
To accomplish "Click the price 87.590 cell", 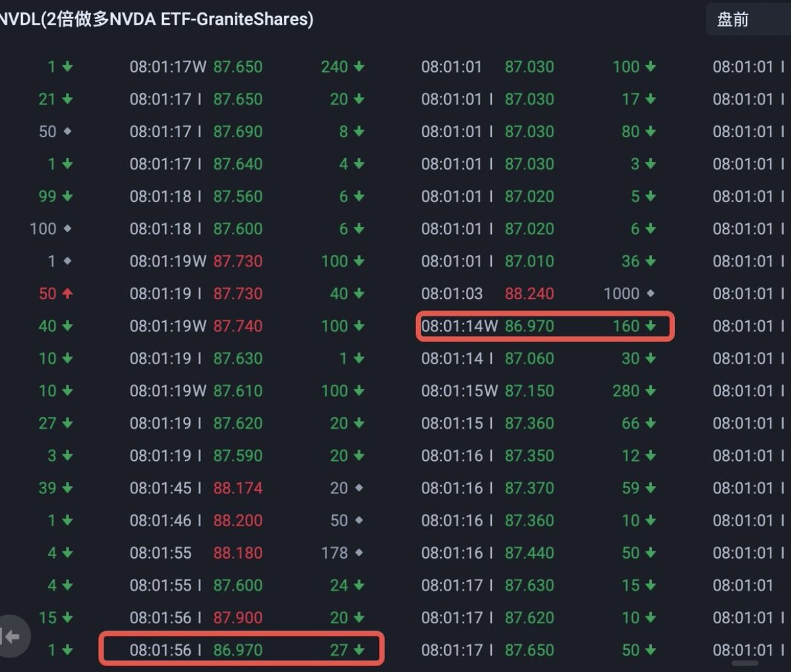I will [x=238, y=456].
